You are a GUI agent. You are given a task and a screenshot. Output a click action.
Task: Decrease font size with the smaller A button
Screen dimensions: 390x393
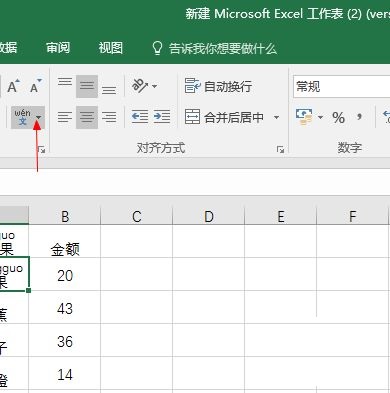pyautogui.click(x=35, y=86)
